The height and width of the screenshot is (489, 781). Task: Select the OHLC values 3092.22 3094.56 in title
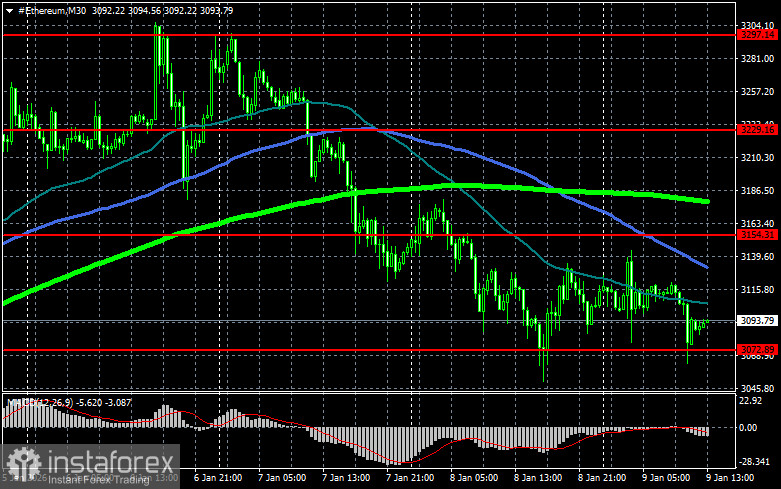[126, 10]
